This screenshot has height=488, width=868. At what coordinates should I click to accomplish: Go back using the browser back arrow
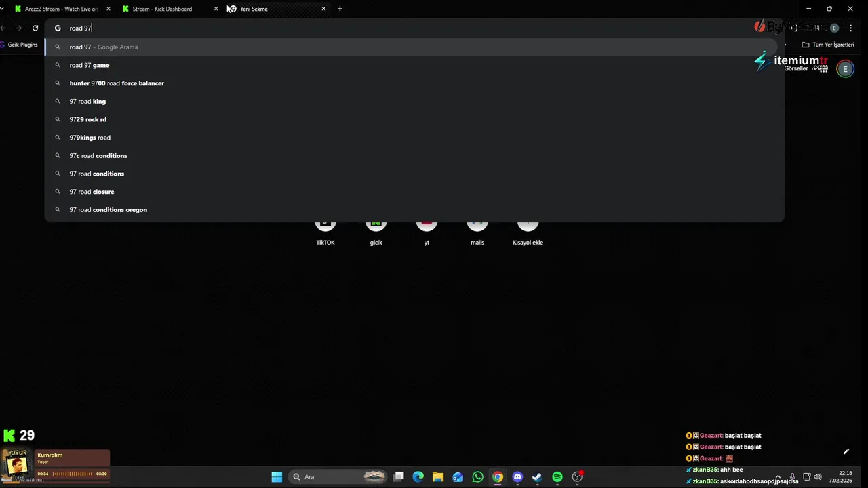[3, 28]
